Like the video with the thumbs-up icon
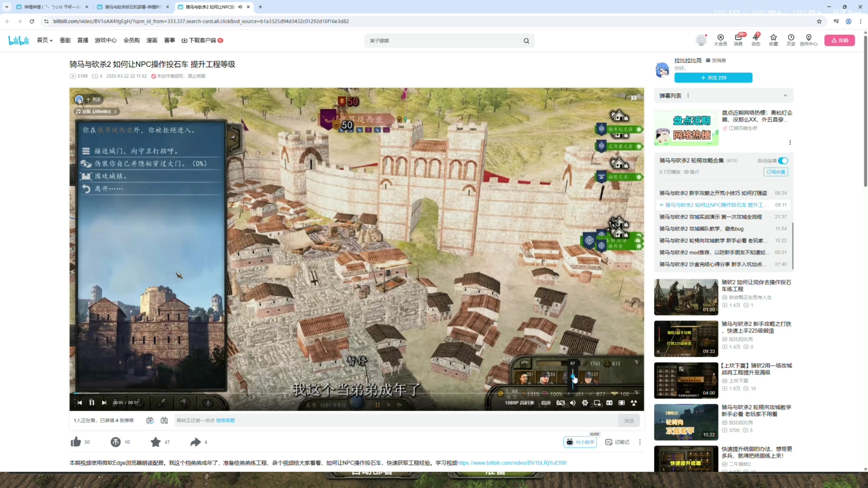868x488 pixels. pos(76,442)
